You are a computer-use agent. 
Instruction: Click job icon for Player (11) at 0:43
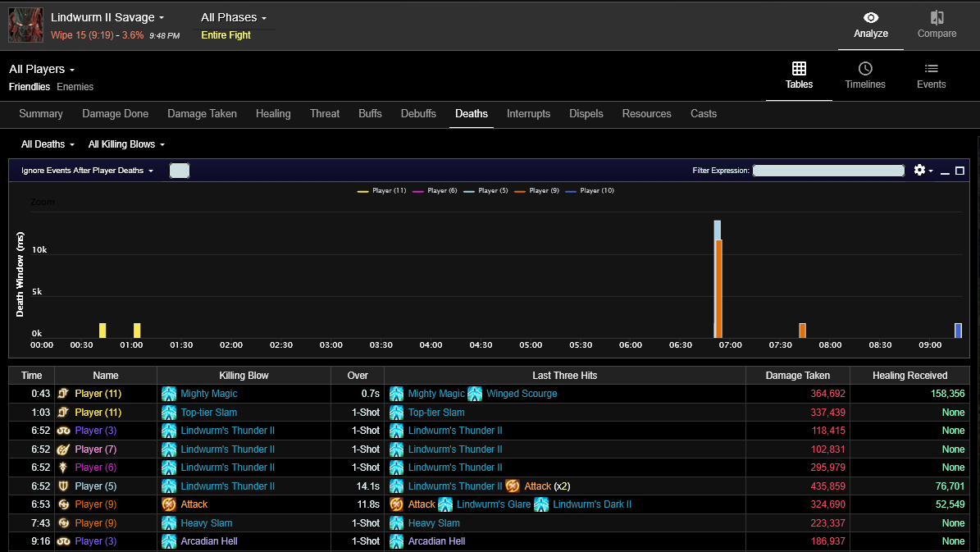[x=63, y=394]
